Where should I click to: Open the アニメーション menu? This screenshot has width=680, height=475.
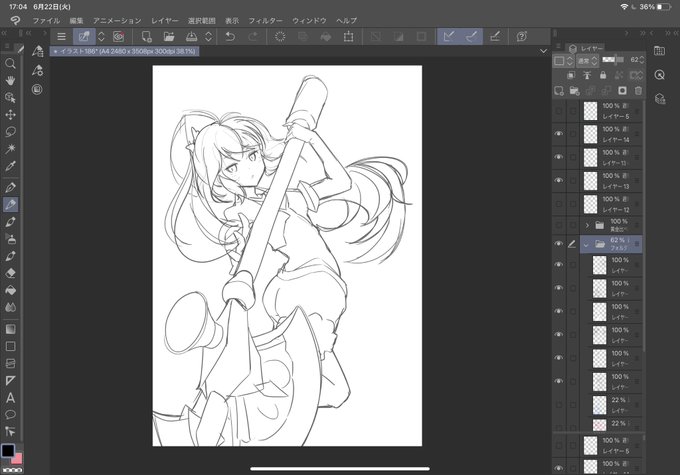coord(117,20)
